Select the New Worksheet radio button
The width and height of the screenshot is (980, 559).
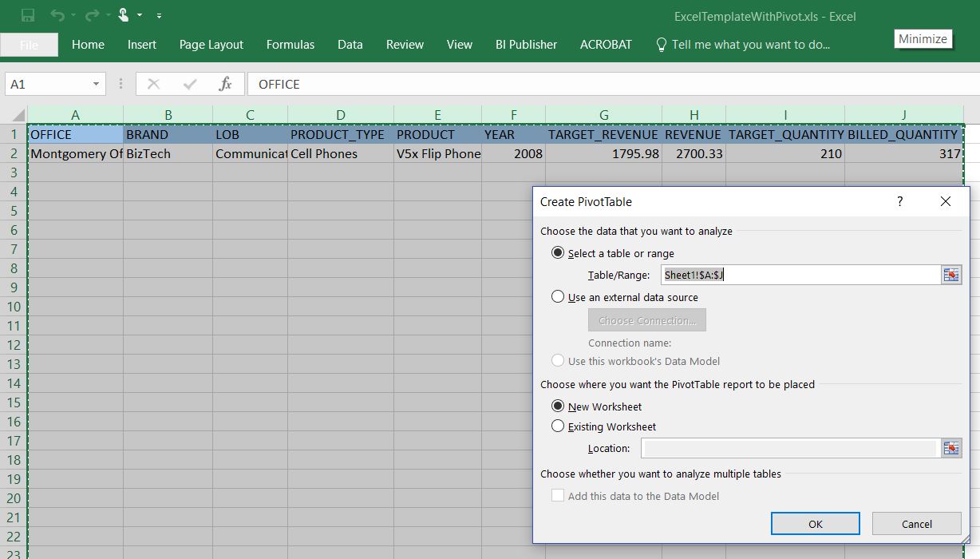(559, 406)
